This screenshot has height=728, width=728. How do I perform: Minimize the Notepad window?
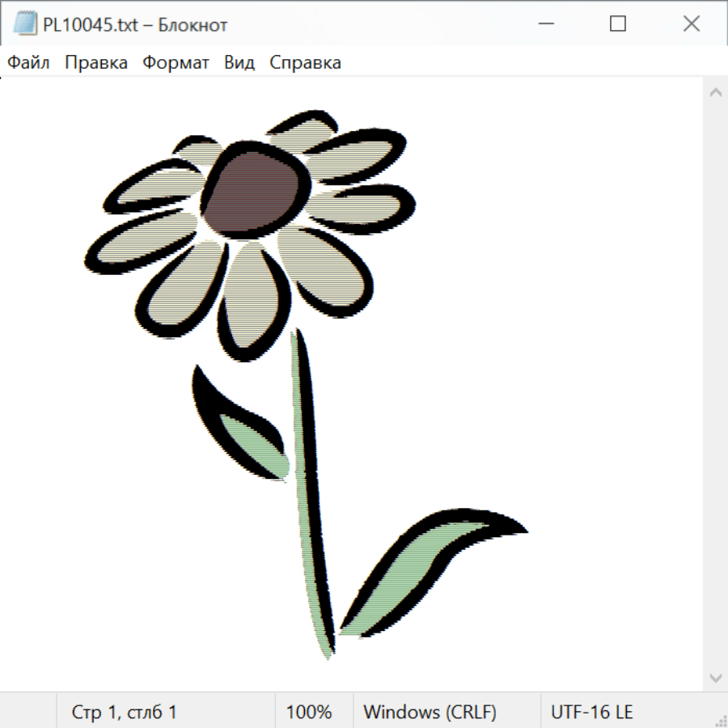click(544, 24)
